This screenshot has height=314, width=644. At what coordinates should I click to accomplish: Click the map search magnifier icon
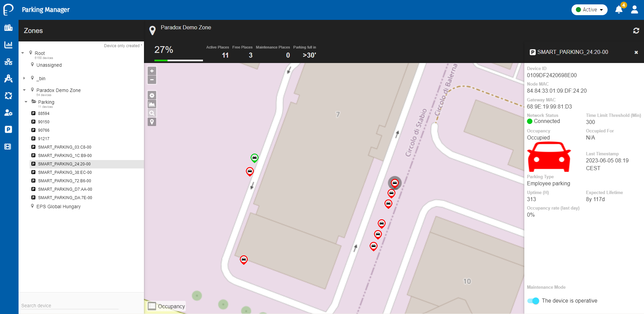point(152,113)
